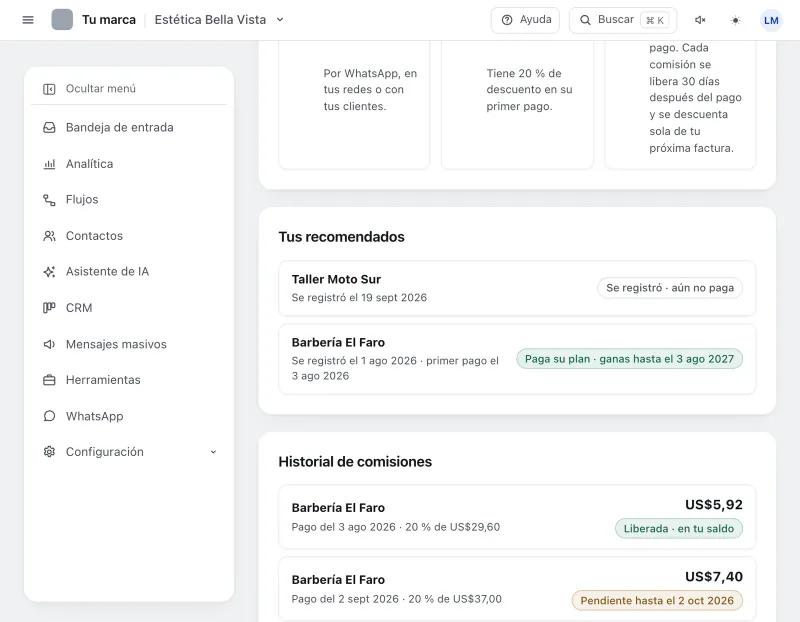
Task: Click the Buscar search label
Action: [615, 20]
